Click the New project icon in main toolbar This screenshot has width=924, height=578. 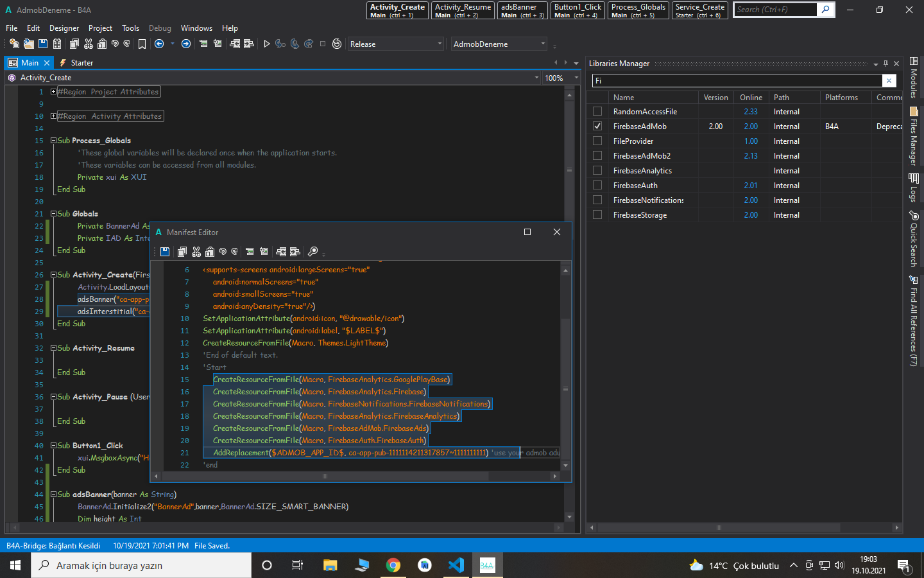coord(14,44)
